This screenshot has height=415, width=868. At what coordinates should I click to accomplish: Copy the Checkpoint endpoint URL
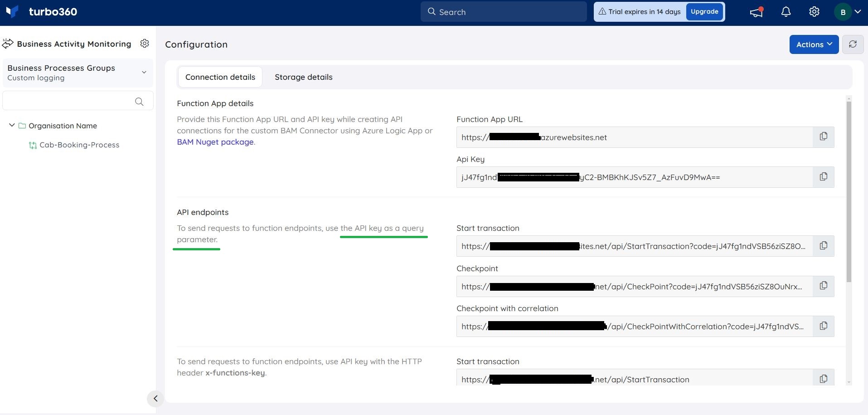coord(823,286)
